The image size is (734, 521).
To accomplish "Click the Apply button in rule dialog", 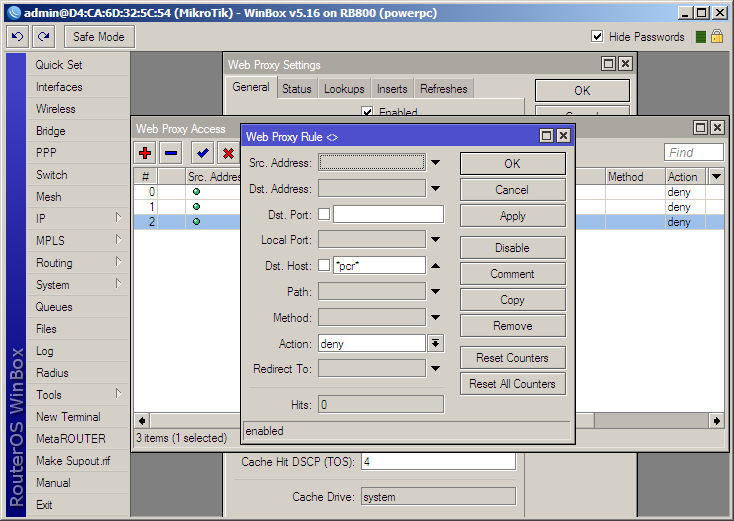I will (513, 216).
